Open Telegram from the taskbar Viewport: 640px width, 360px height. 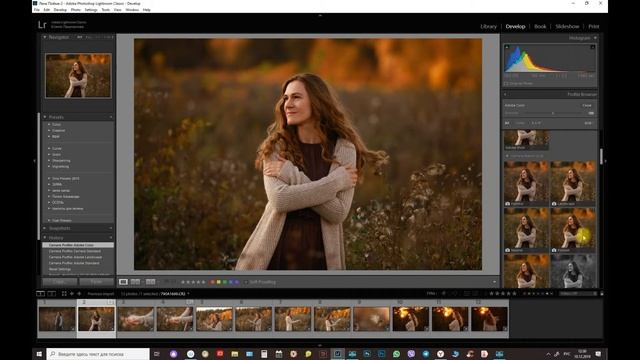tap(426, 354)
